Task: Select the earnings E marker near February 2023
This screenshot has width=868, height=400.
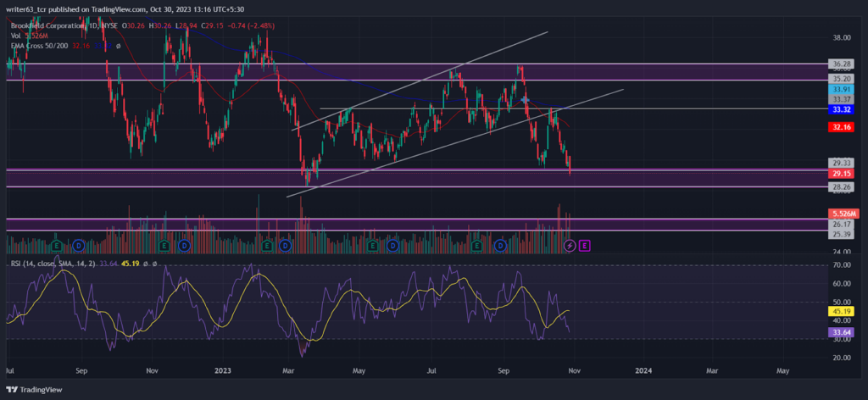Action: [x=266, y=245]
